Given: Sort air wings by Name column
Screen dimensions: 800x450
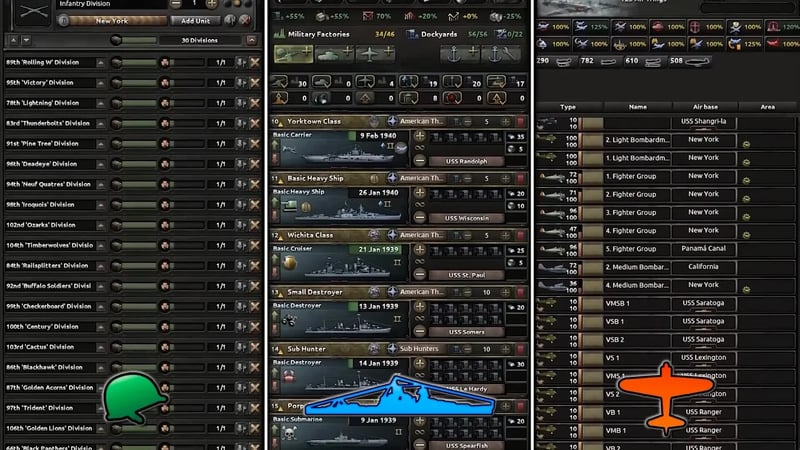Looking at the screenshot, I should pos(638,107).
